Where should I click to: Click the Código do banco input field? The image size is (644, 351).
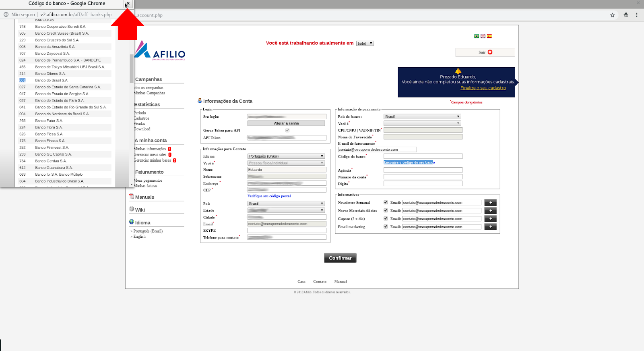click(x=423, y=156)
